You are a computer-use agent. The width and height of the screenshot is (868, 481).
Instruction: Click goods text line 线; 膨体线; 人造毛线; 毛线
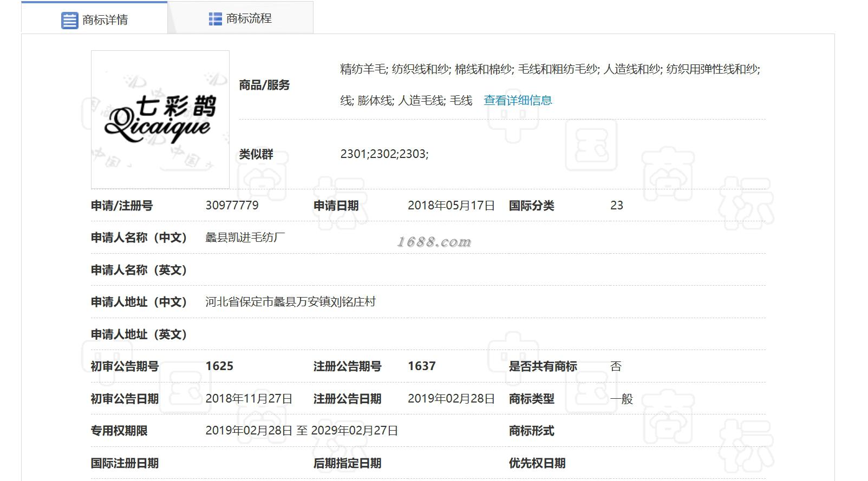point(406,100)
